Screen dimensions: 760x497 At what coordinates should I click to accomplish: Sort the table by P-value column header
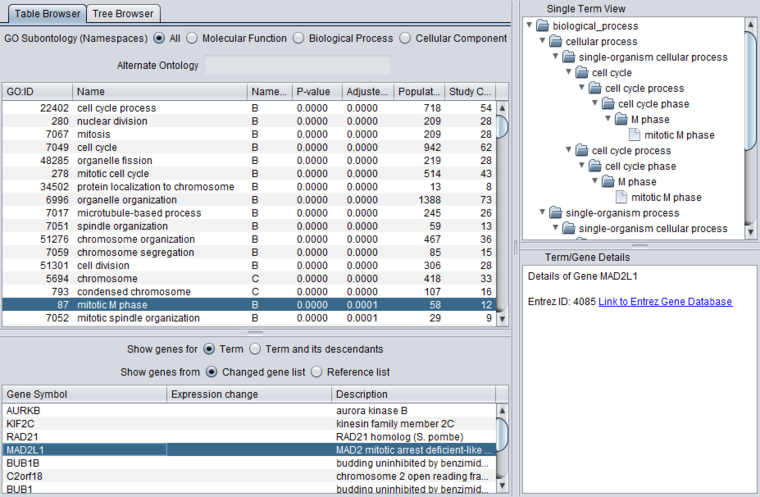[x=316, y=91]
